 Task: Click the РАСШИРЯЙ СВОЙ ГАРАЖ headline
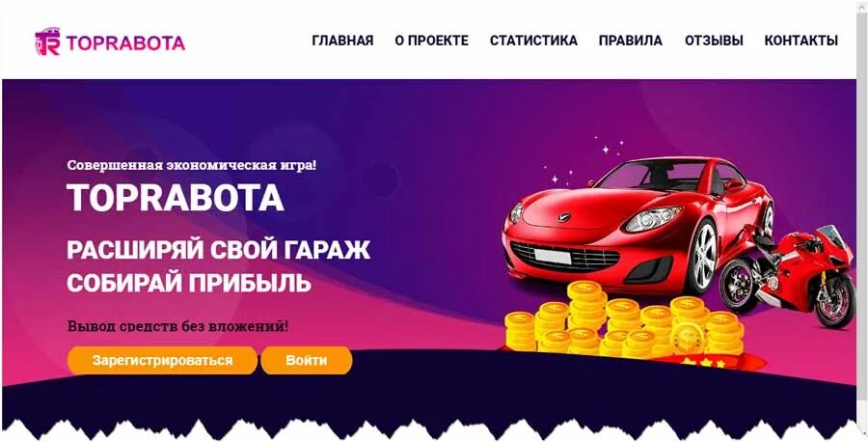pos(219,249)
